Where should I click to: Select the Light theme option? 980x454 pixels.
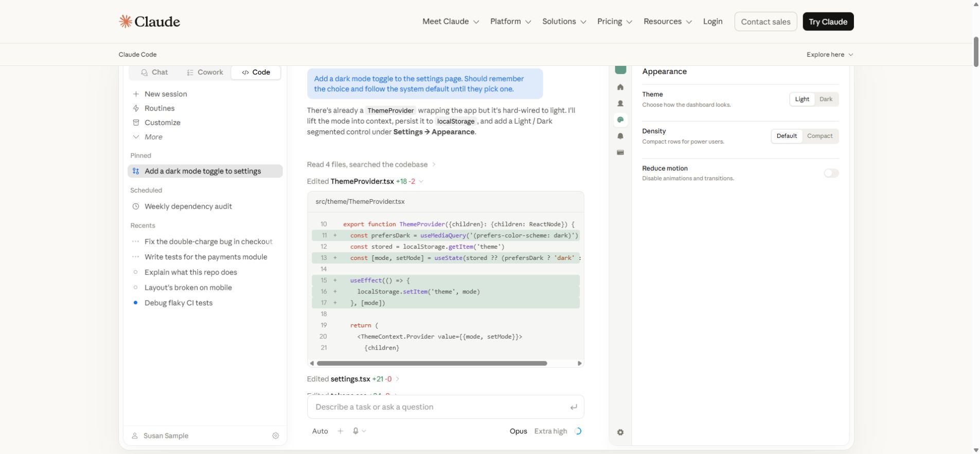(802, 99)
